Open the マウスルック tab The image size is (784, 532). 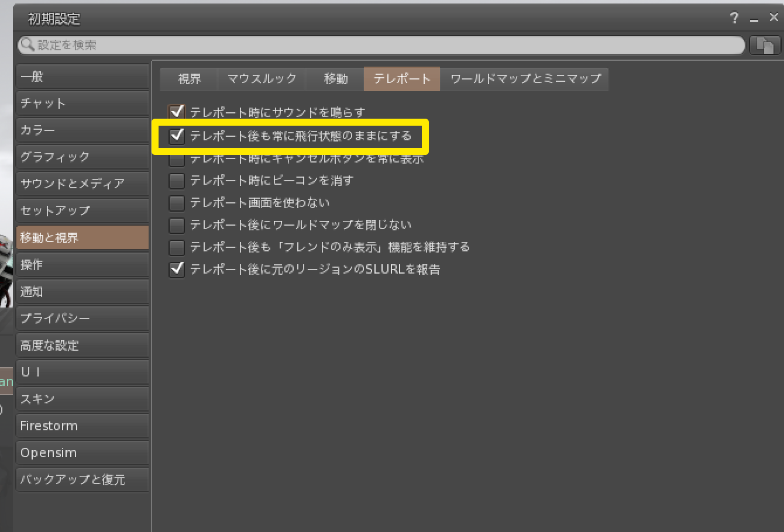(x=262, y=79)
